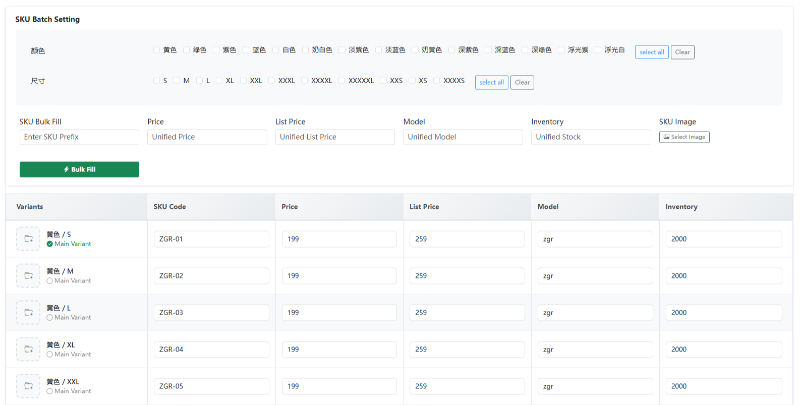
Task: Focus the Unified Price input field
Action: [207, 137]
